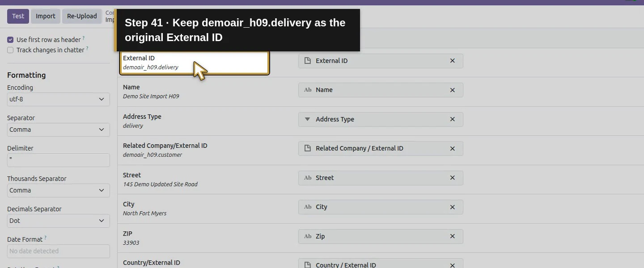Image resolution: width=644 pixels, height=268 pixels.
Task: Click the Import button
Action: [x=46, y=16]
